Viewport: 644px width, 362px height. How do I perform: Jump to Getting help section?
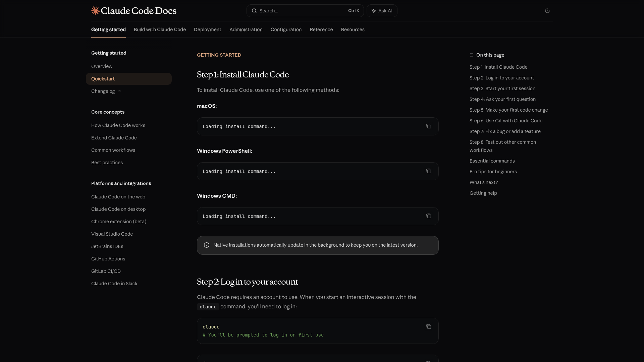click(x=483, y=193)
